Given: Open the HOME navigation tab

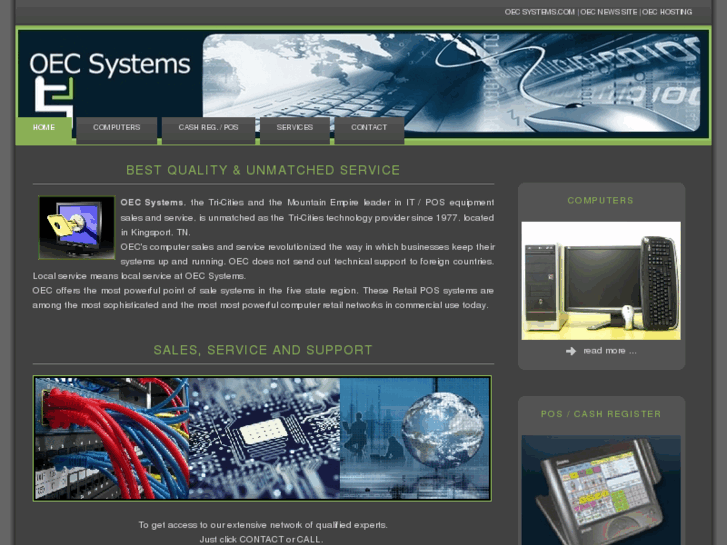Looking at the screenshot, I should pos(44,129).
